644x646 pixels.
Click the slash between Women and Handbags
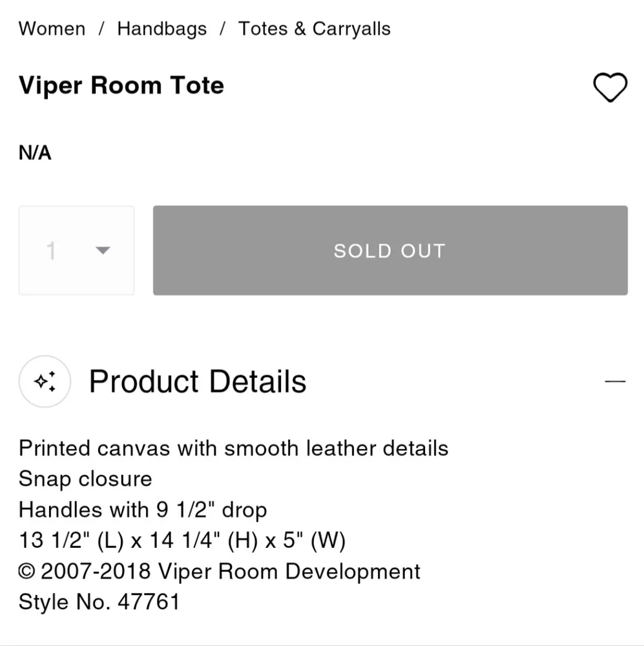101,29
